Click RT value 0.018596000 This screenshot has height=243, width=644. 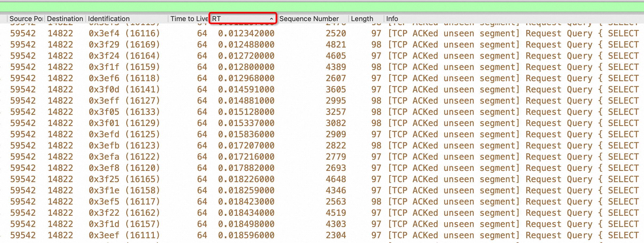tap(246, 235)
